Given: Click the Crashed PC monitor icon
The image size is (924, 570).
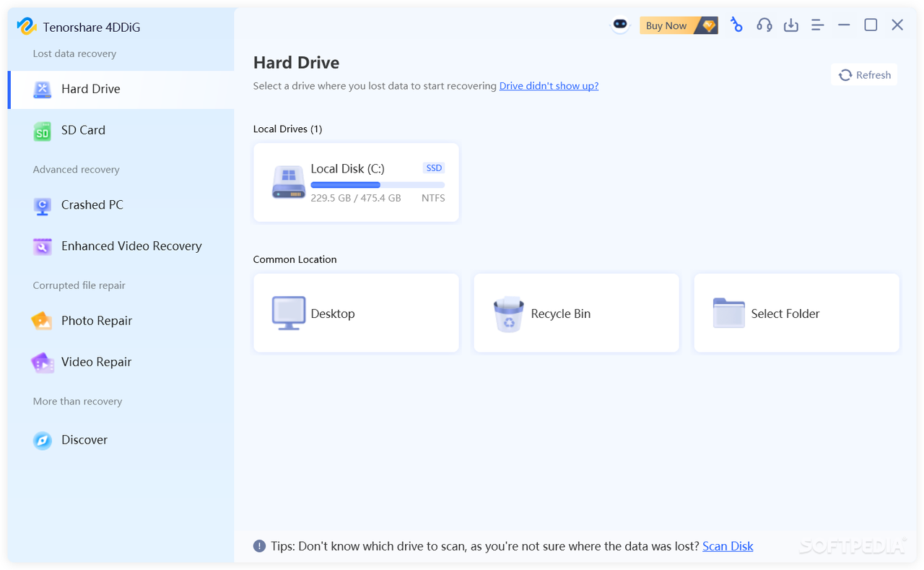Looking at the screenshot, I should point(43,206).
